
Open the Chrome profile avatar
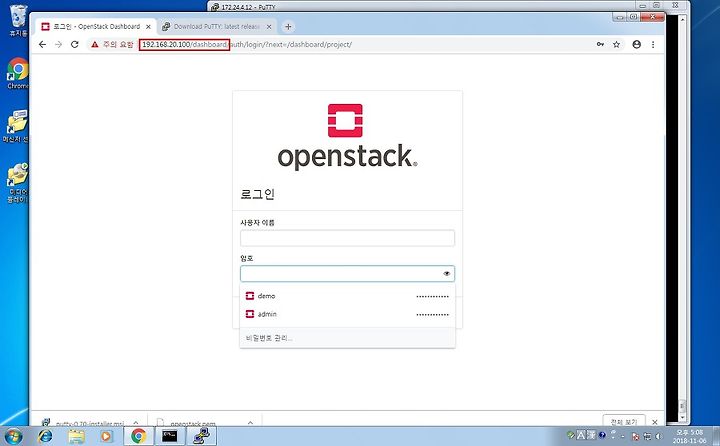[x=636, y=45]
